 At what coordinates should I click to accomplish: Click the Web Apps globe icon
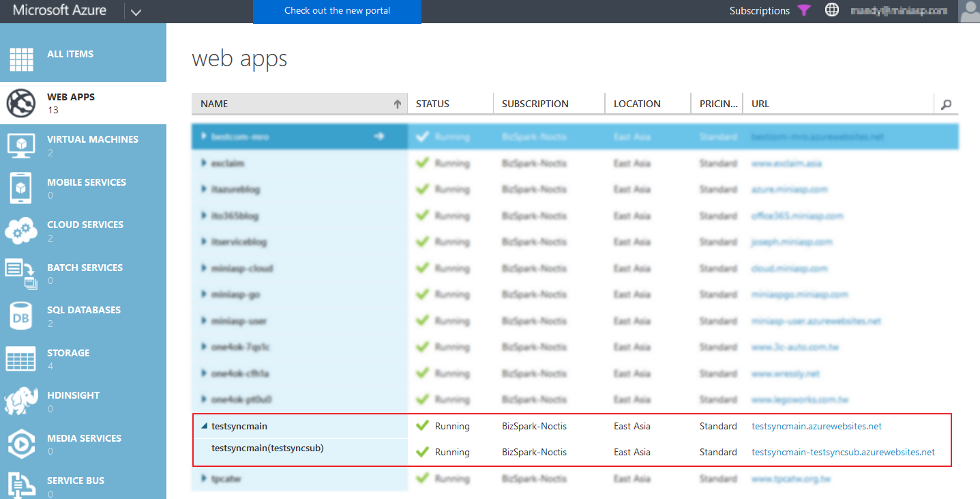[21, 103]
